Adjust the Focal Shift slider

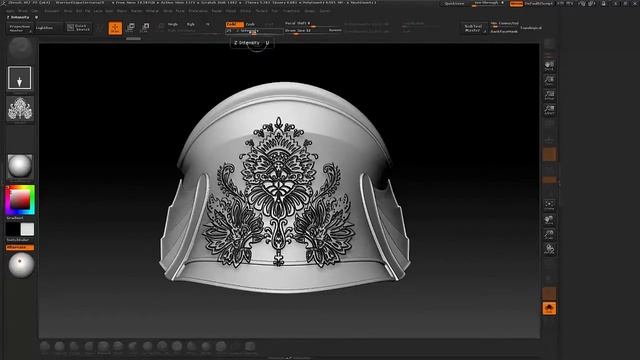(x=313, y=24)
